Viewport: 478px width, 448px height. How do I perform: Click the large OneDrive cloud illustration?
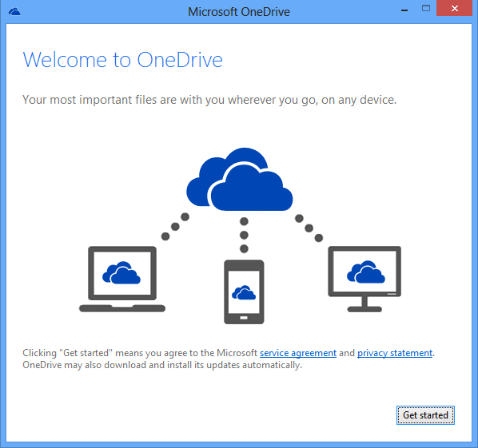240,180
